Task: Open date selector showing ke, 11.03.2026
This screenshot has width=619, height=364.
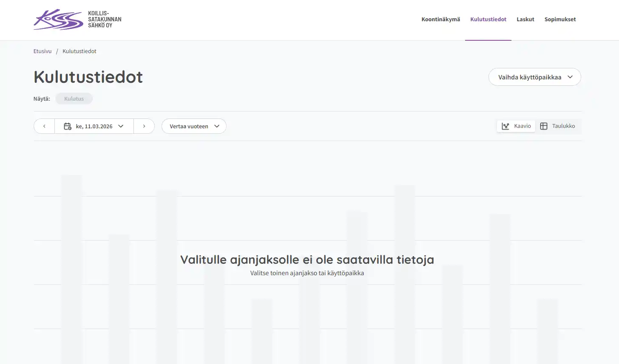Action: 94,126
